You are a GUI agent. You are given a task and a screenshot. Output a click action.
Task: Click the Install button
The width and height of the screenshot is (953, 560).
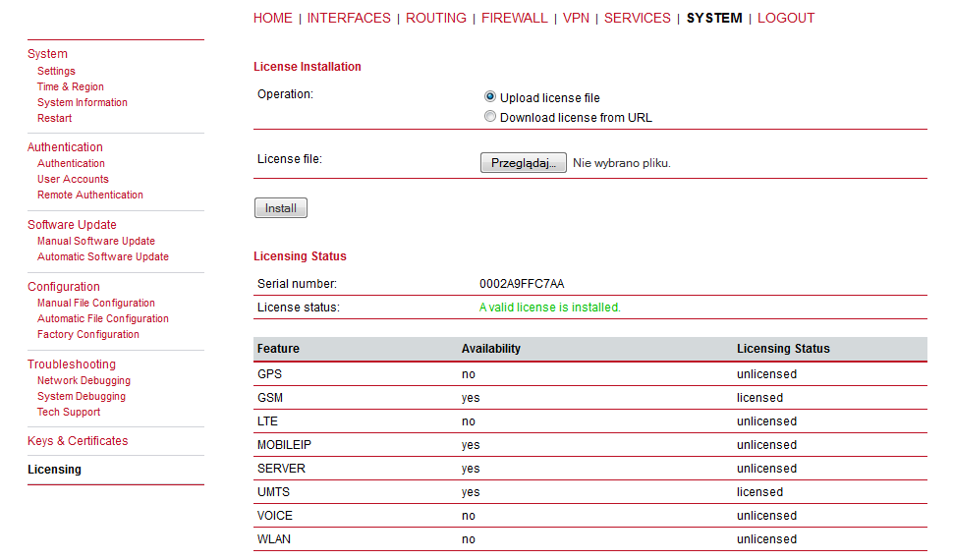click(x=281, y=208)
